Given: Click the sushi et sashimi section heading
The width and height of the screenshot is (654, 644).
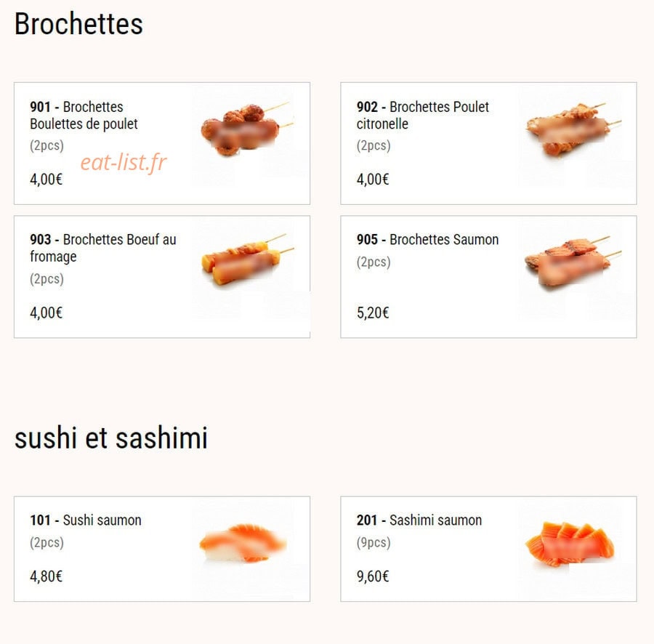Looking at the screenshot, I should 111,438.
